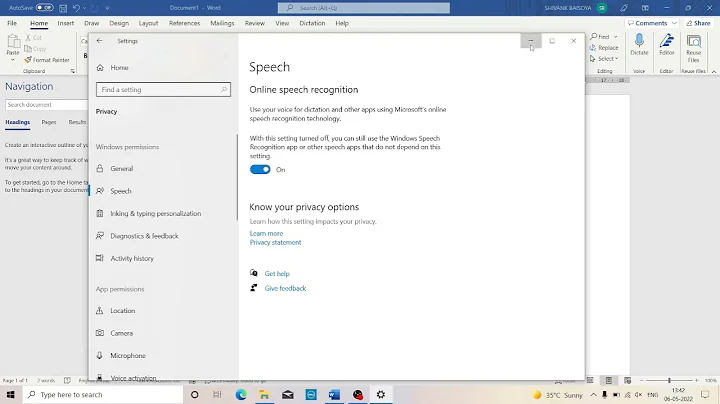Click the Learn more link
This screenshot has height=404, width=720.
click(266, 233)
